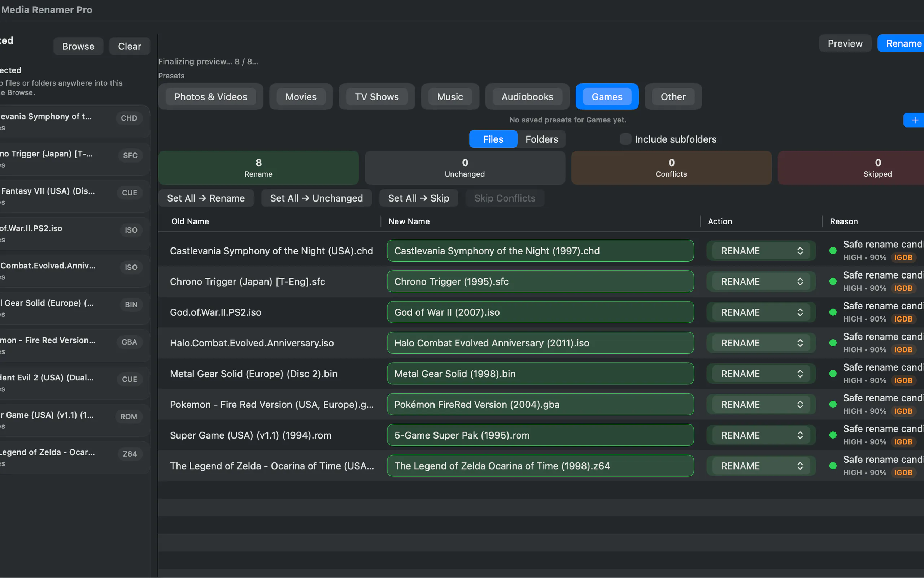Click IGDB badge on God of War II row

coord(903,319)
